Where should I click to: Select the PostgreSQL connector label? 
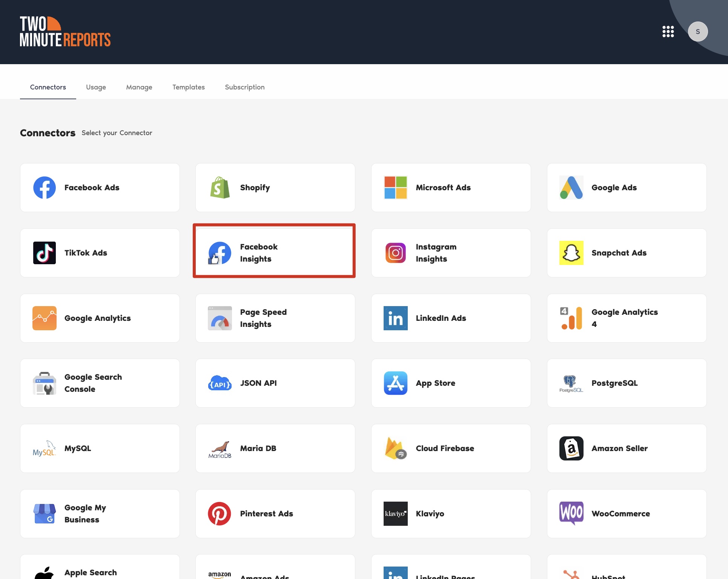click(x=614, y=383)
